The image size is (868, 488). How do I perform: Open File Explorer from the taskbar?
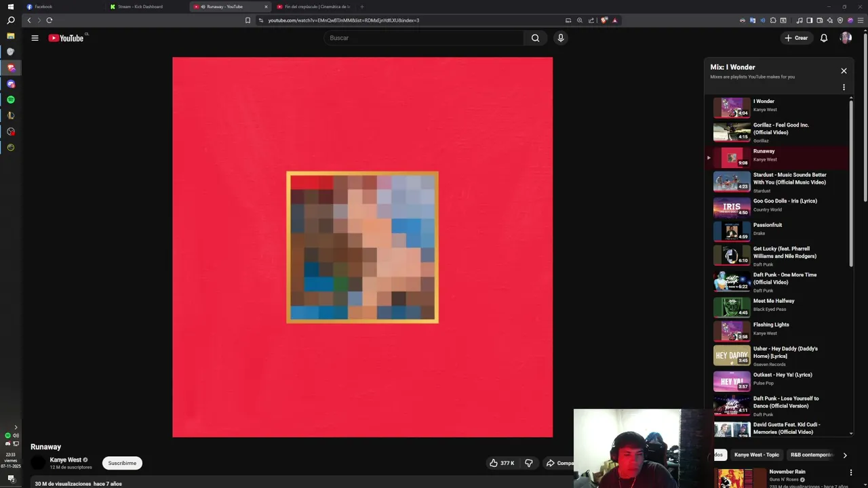10,36
